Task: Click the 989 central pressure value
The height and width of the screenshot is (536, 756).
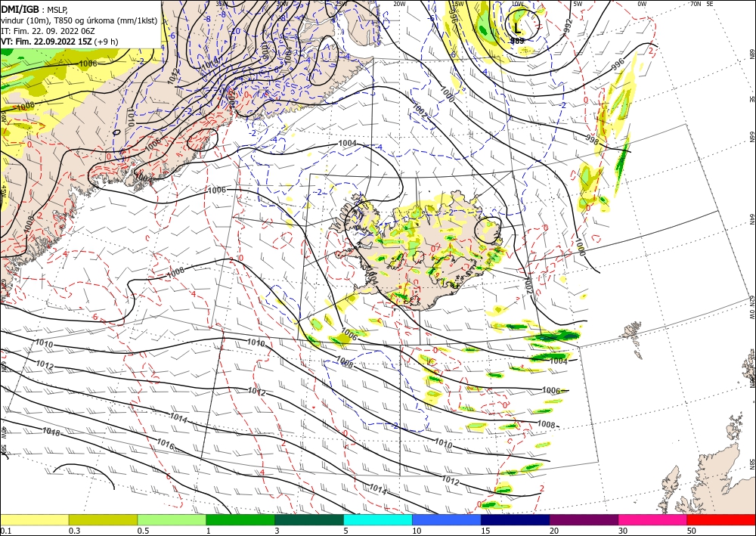Action: [x=517, y=41]
